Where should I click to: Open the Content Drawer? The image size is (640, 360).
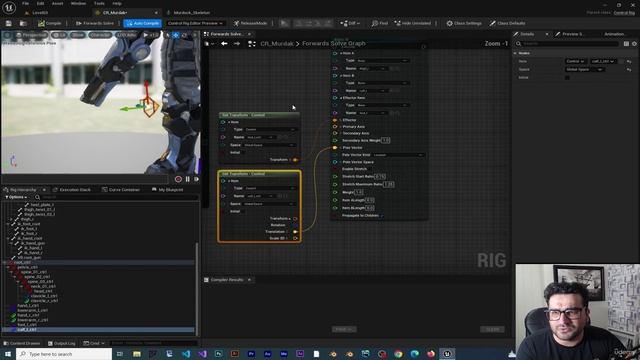22,343
